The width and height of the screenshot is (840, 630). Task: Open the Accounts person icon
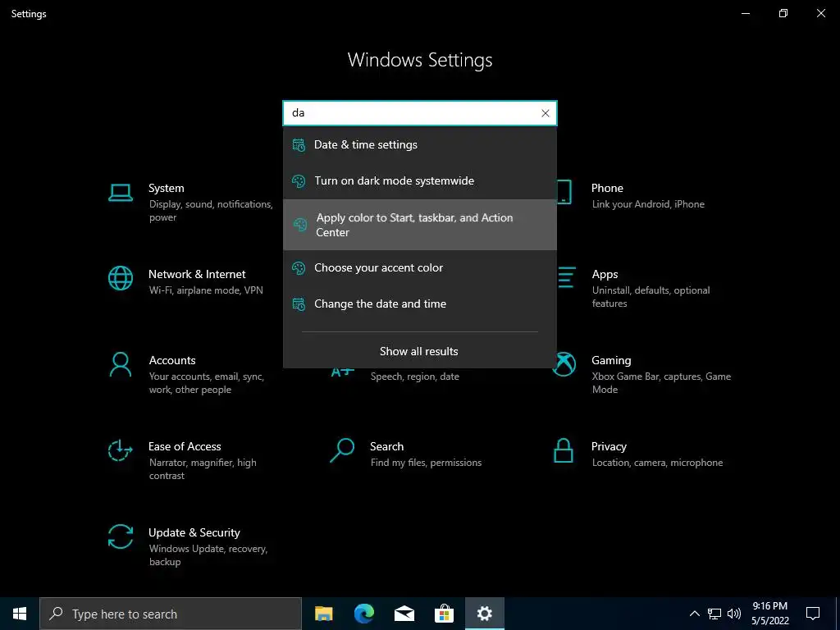121,365
